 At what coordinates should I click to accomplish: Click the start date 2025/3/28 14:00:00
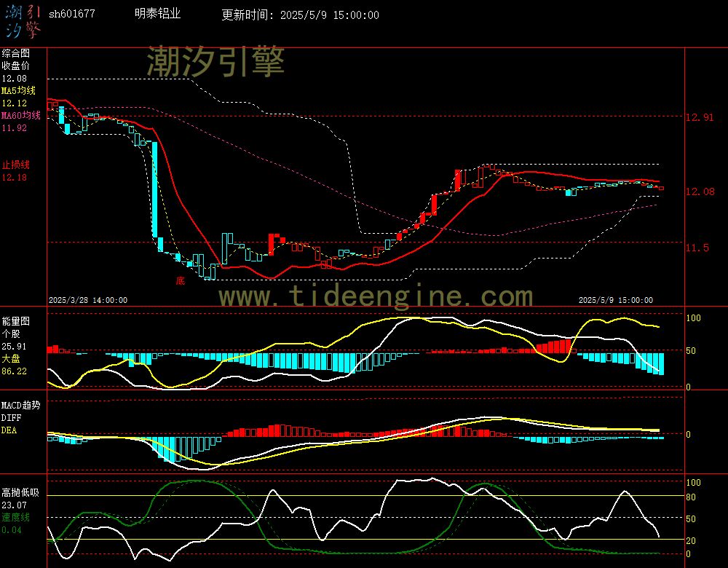click(88, 301)
